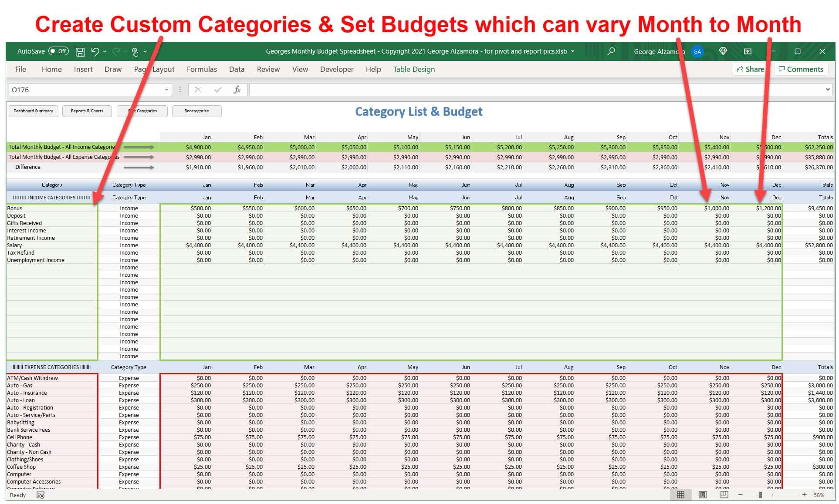Click the Page Layout view icon in status bar
Screen dimensions: 839x504
(x=703, y=494)
